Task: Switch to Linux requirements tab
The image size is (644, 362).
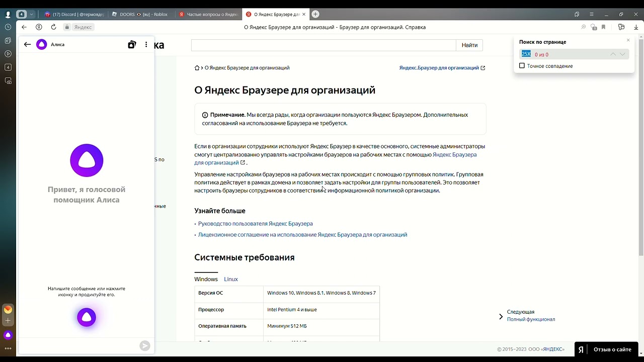Action: 231,279
